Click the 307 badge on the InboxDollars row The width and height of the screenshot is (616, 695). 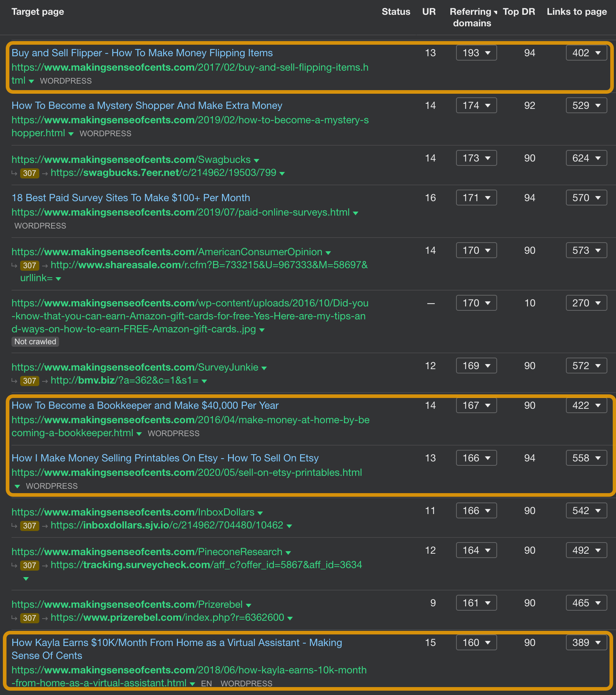click(29, 526)
